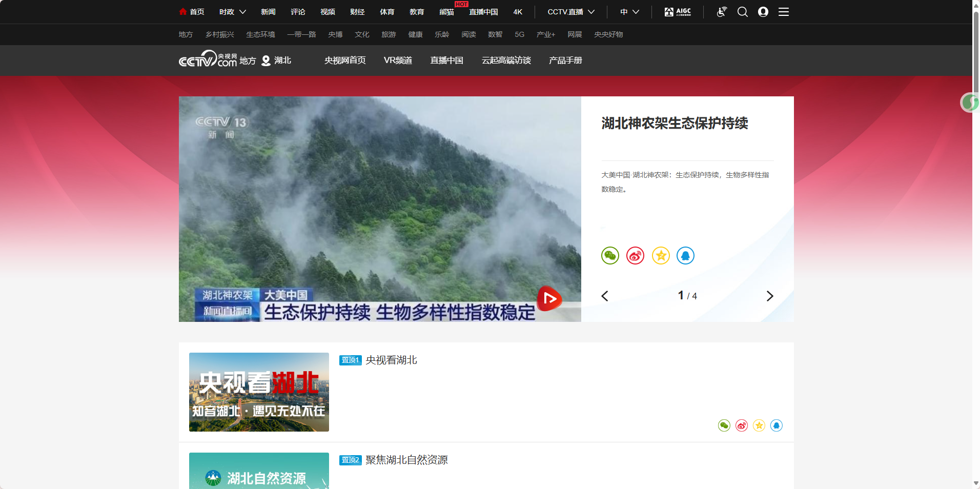Screen dimensions: 980x489
Task: Click the location pin icon beside 湖北
Action: click(x=266, y=60)
